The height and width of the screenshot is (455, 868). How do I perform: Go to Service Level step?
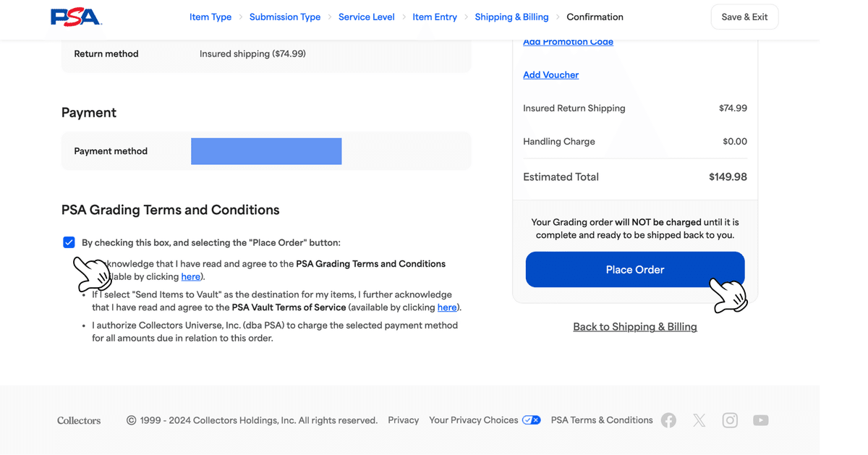tap(367, 17)
